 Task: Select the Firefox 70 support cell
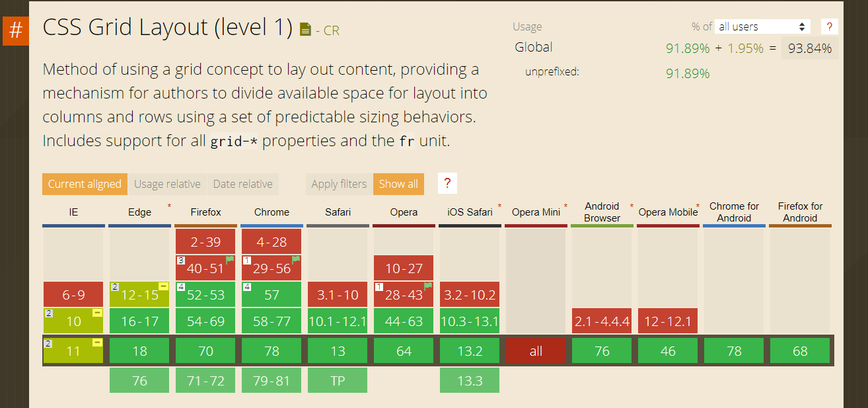click(x=205, y=350)
